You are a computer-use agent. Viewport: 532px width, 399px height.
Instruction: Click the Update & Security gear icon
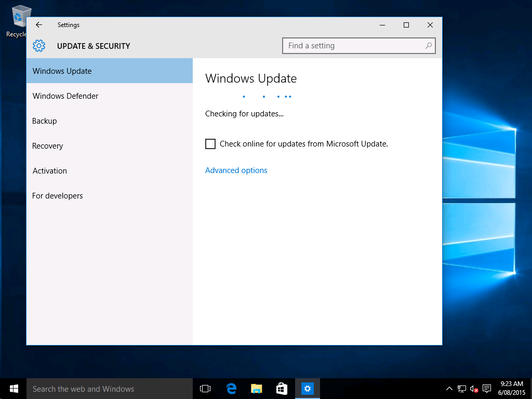(x=39, y=46)
